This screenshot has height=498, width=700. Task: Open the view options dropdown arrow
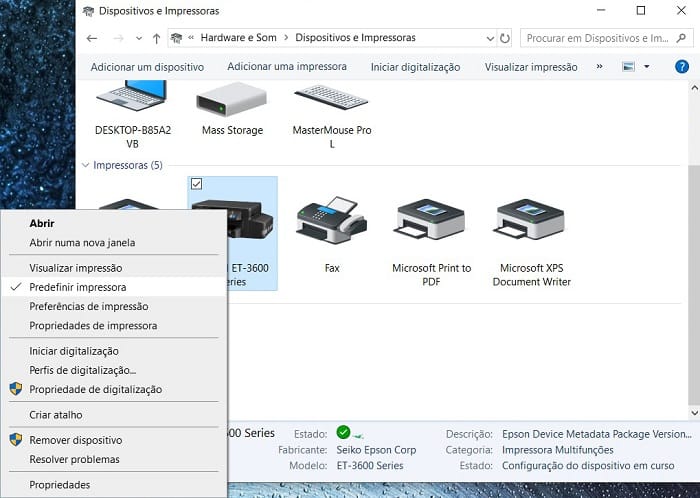click(x=646, y=67)
